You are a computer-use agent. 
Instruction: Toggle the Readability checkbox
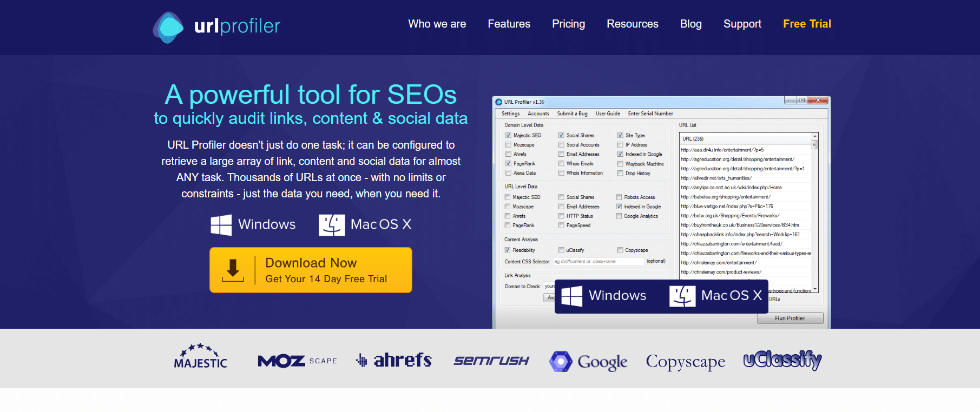tap(508, 250)
